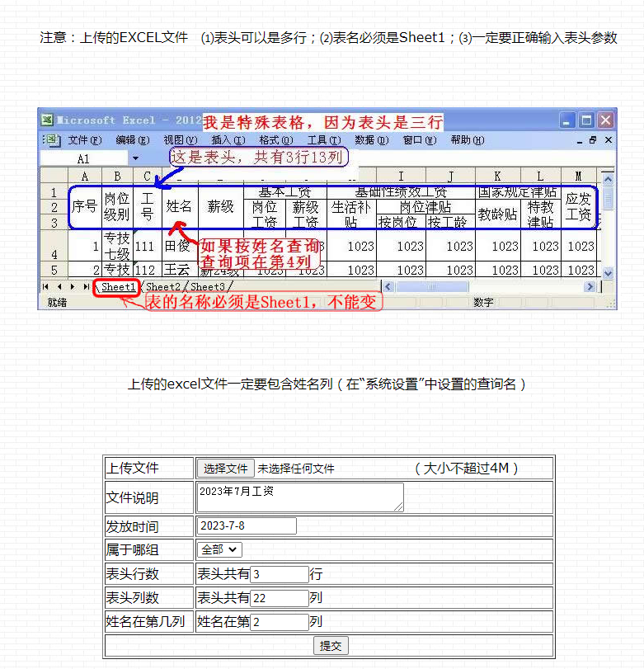644x669 pixels.
Task: Click last-sheet navigation arrow beside Sheet1
Action: tap(87, 287)
